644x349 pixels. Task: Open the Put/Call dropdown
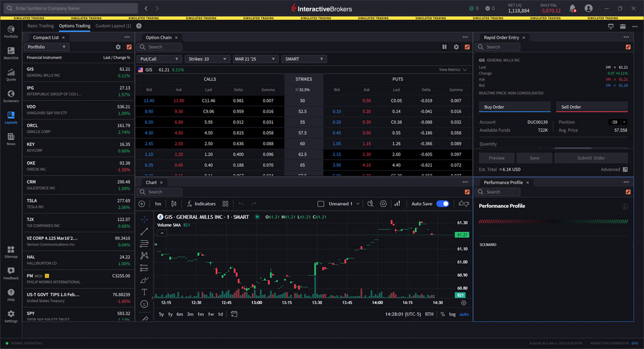pyautogui.click(x=160, y=59)
